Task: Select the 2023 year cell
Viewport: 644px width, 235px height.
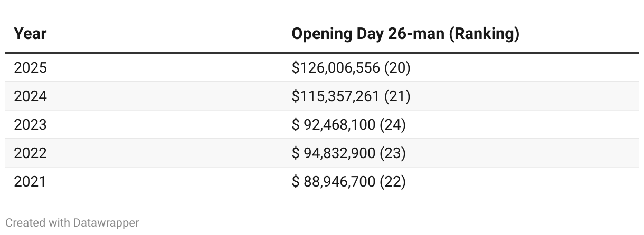Action: (30, 125)
